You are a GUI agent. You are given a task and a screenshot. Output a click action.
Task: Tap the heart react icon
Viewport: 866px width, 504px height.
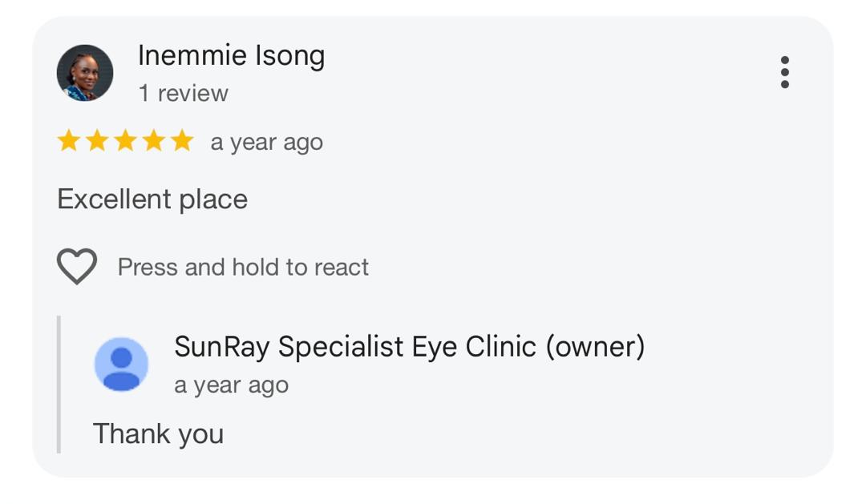click(x=77, y=266)
